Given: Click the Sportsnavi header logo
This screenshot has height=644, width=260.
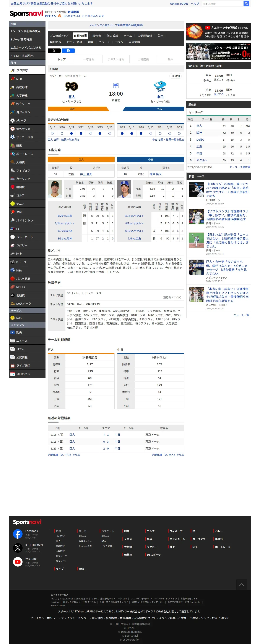Looking at the screenshot, I should point(26,13).
